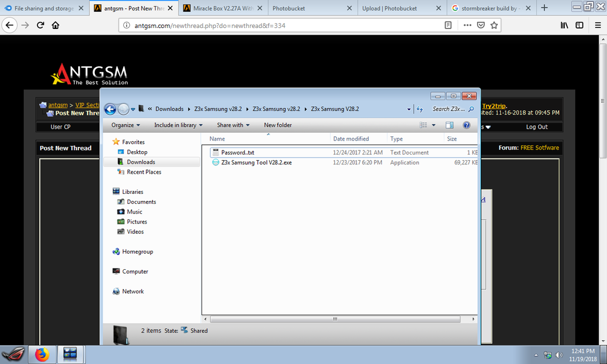This screenshot has width=607, height=364.
Task: Select Recent Places in Favorites
Action: pos(144,172)
